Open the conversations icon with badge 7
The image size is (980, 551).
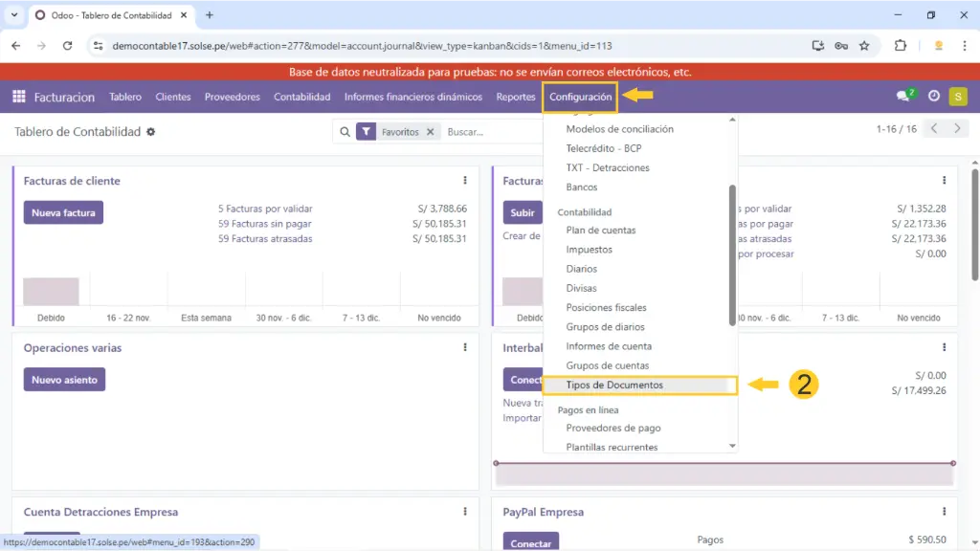coord(903,97)
